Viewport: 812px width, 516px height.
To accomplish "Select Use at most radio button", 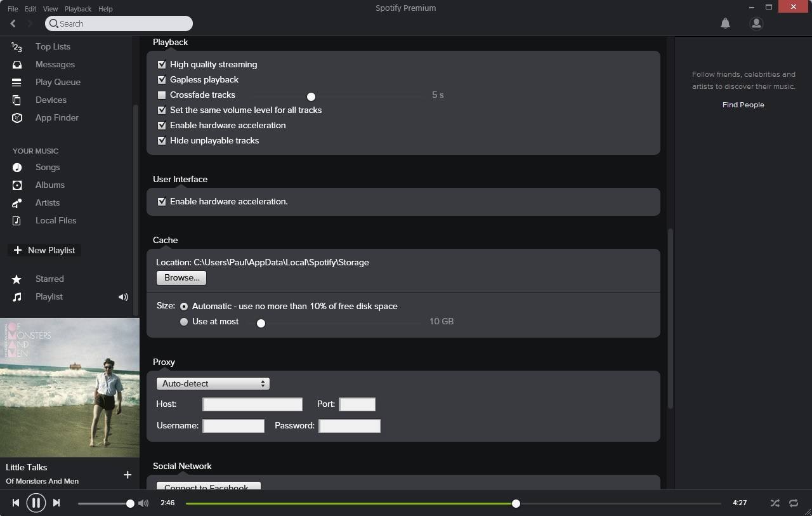I will [184, 322].
